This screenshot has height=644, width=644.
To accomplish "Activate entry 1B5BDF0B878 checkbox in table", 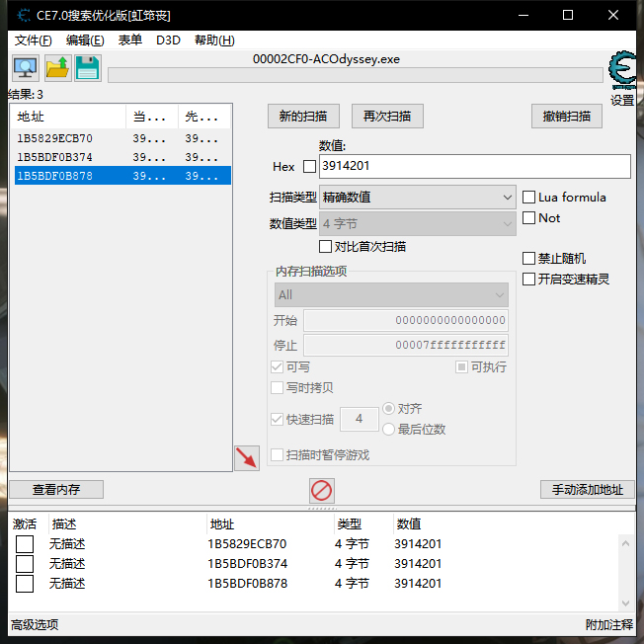I will (25, 583).
